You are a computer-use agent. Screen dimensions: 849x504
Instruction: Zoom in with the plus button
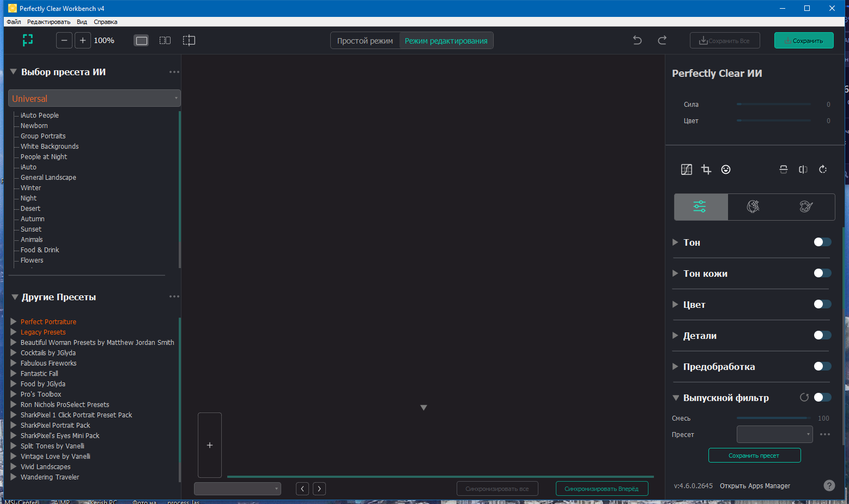[x=83, y=40]
